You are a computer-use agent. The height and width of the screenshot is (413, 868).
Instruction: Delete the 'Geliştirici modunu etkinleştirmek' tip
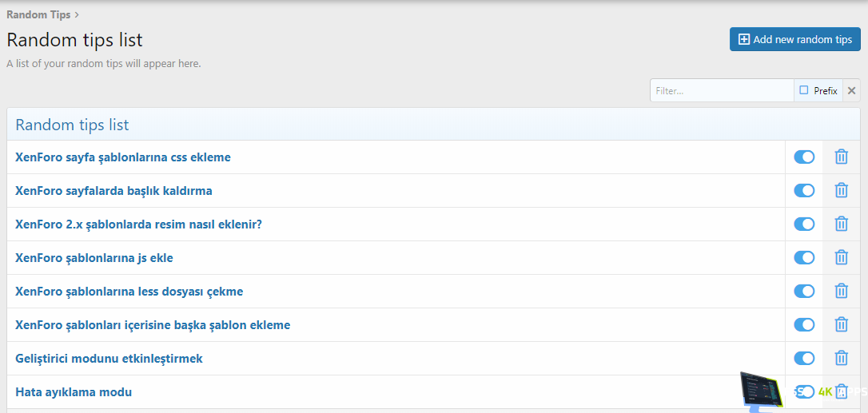(841, 359)
